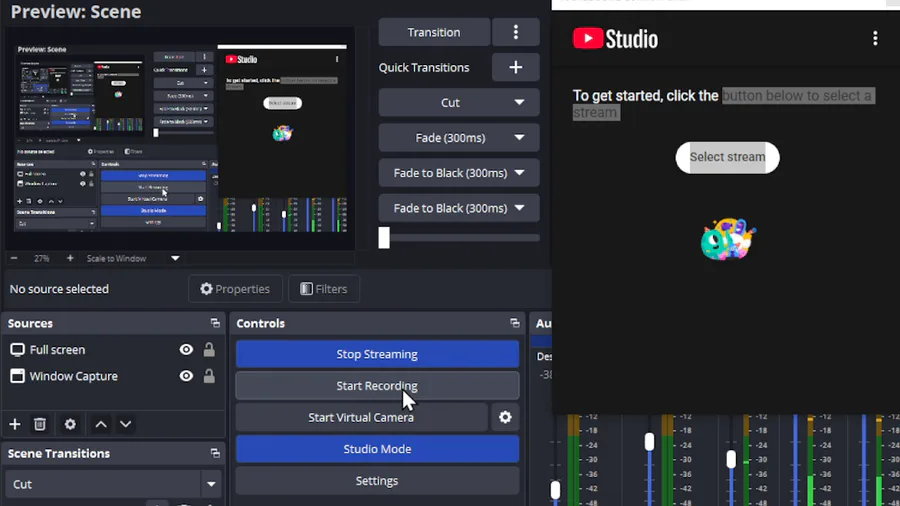Viewport: 900px width, 506px height.
Task: Click the YouTube Studio logo
Action: [x=615, y=39]
